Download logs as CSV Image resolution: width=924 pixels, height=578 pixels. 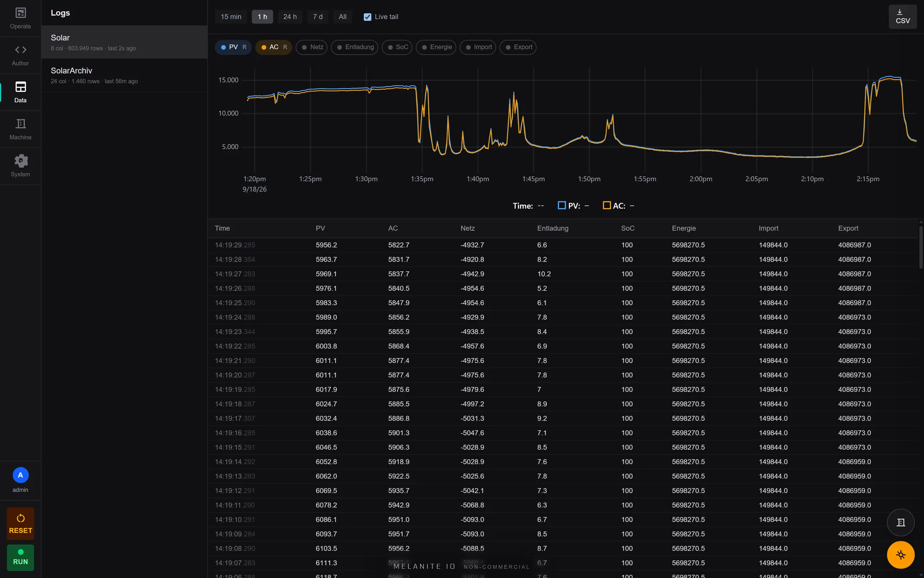(903, 17)
